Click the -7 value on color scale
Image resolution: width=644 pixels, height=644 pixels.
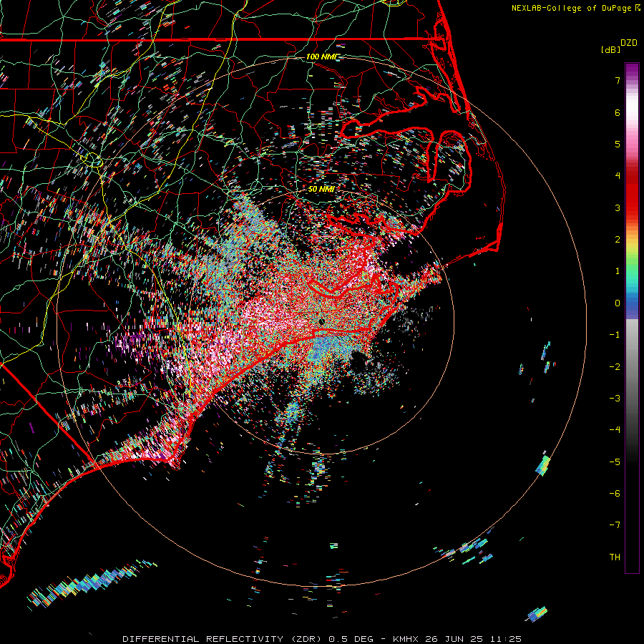pos(615,525)
